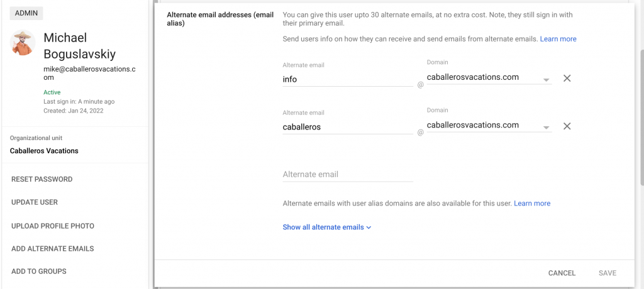Open domain dropdown for caballeros alias

[489, 126]
